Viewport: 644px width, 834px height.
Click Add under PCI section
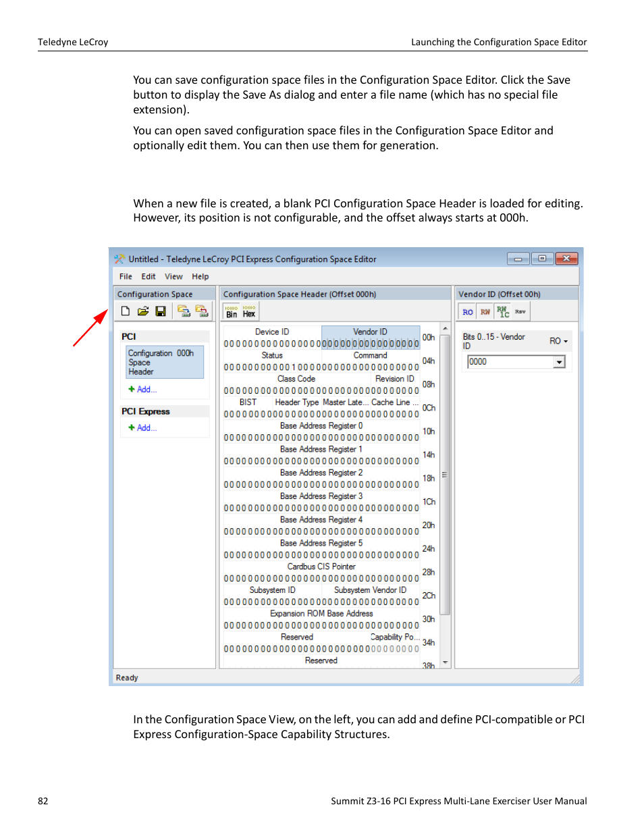[143, 390]
